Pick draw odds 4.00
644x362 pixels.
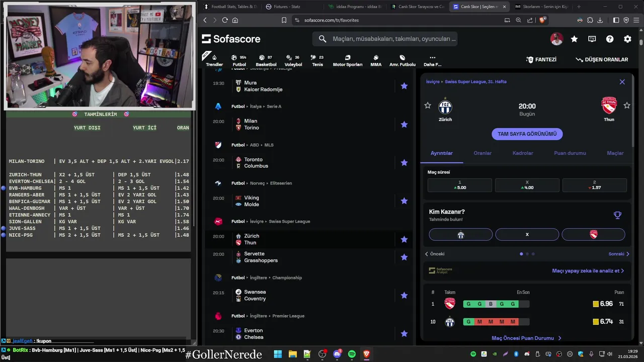(527, 185)
